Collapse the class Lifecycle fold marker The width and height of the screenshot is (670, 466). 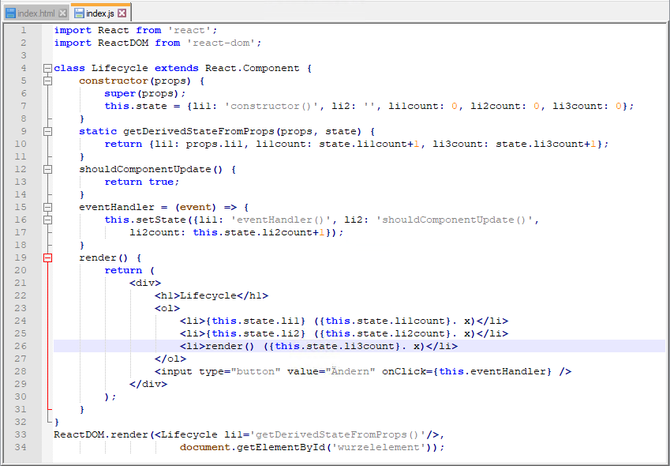coord(47,68)
